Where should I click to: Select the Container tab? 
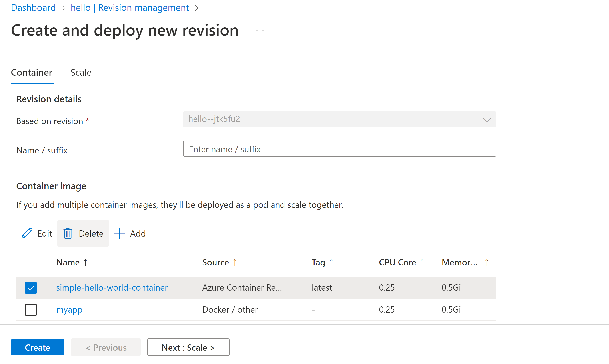click(32, 72)
